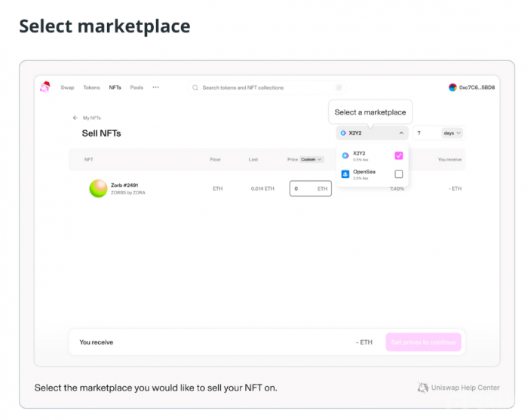Click the Zorb #2491 thumbnail
This screenshot has width=528, height=420.
[98, 188]
